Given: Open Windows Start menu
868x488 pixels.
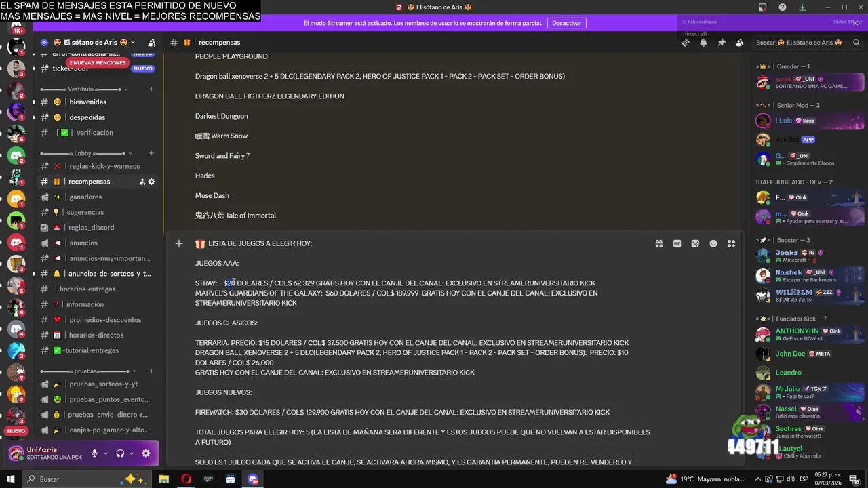Looking at the screenshot, I should click(11, 479).
